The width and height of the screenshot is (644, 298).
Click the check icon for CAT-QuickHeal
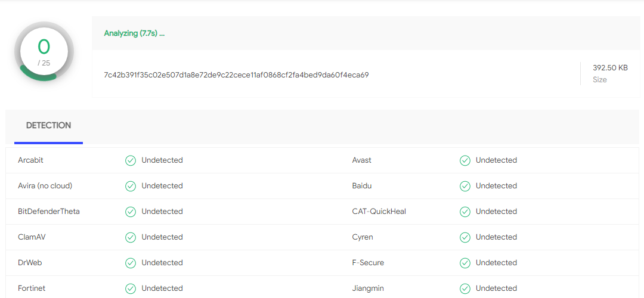point(465,212)
